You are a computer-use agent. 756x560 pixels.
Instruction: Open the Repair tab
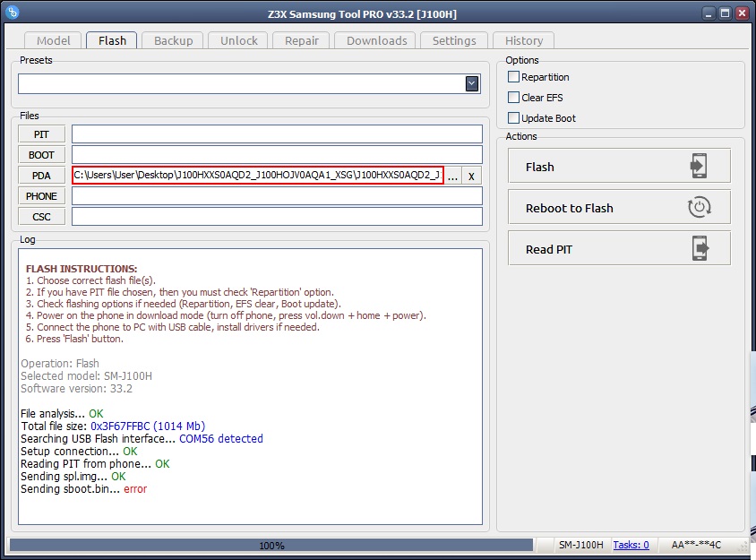tap(301, 40)
